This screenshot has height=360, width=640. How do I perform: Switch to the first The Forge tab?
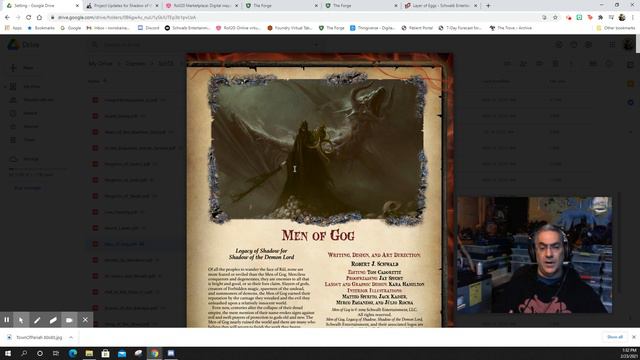click(282, 6)
